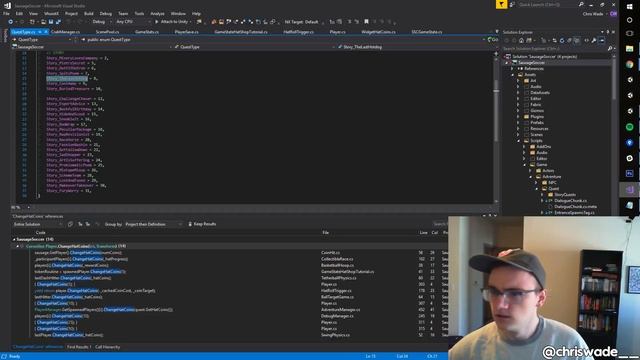640x360 pixels.
Task: Select the Adventure folder
Action: pyautogui.click(x=551, y=177)
